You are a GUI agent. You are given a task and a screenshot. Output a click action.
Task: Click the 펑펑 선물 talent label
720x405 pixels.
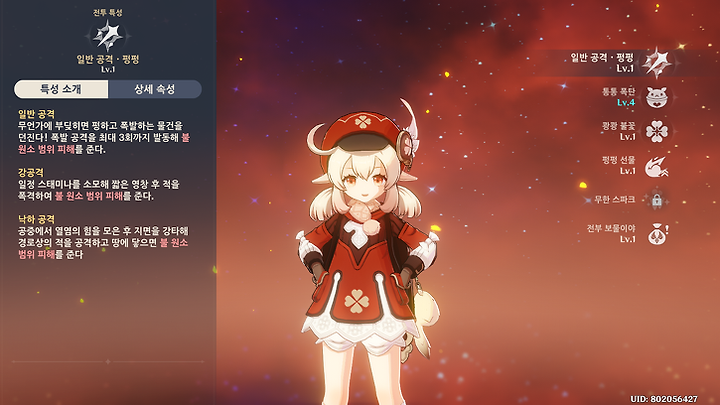tap(618, 160)
